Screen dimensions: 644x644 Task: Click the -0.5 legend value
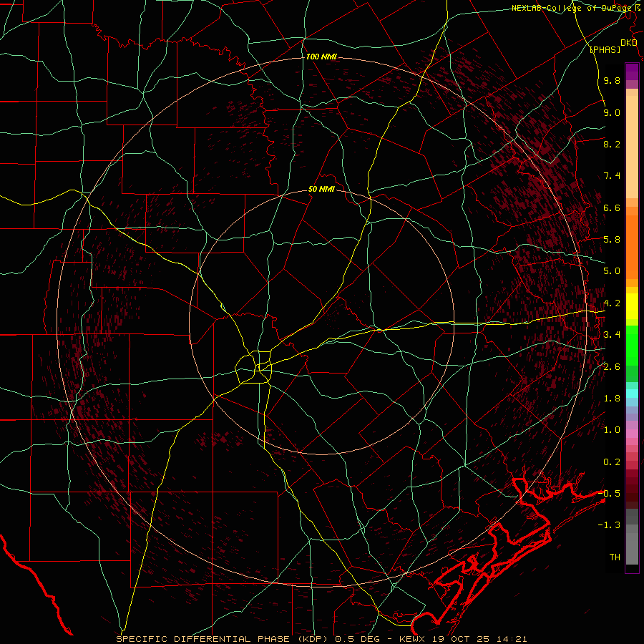[x=609, y=494]
